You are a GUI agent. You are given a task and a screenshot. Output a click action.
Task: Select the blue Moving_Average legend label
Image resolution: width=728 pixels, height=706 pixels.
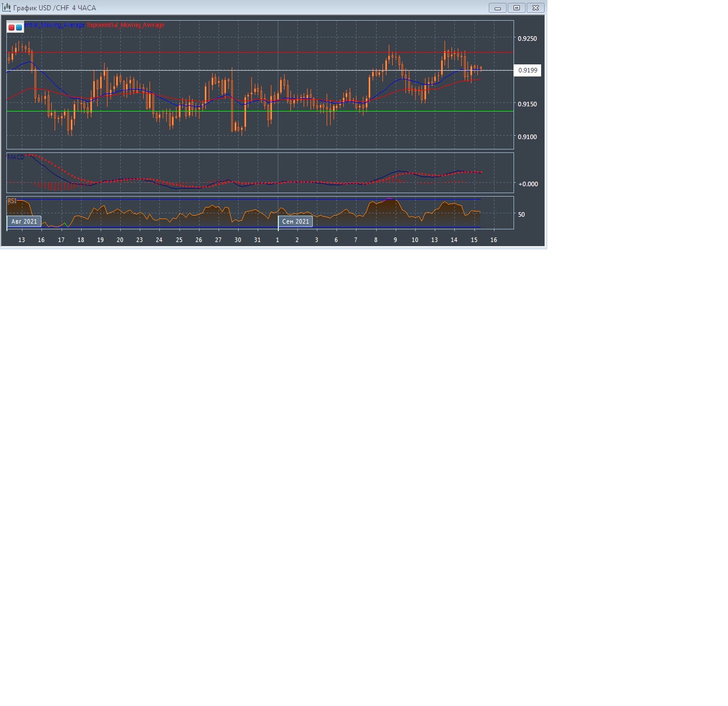(x=54, y=25)
